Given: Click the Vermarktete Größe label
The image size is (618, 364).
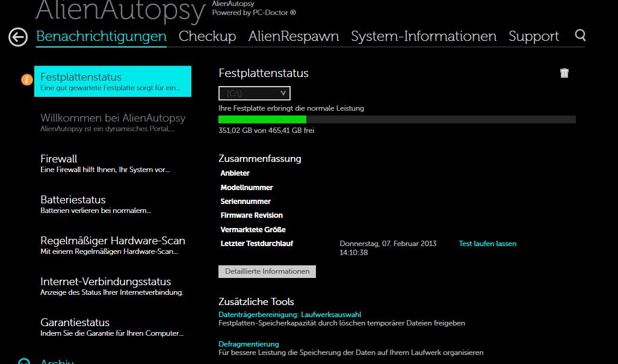Looking at the screenshot, I should tap(253, 229).
